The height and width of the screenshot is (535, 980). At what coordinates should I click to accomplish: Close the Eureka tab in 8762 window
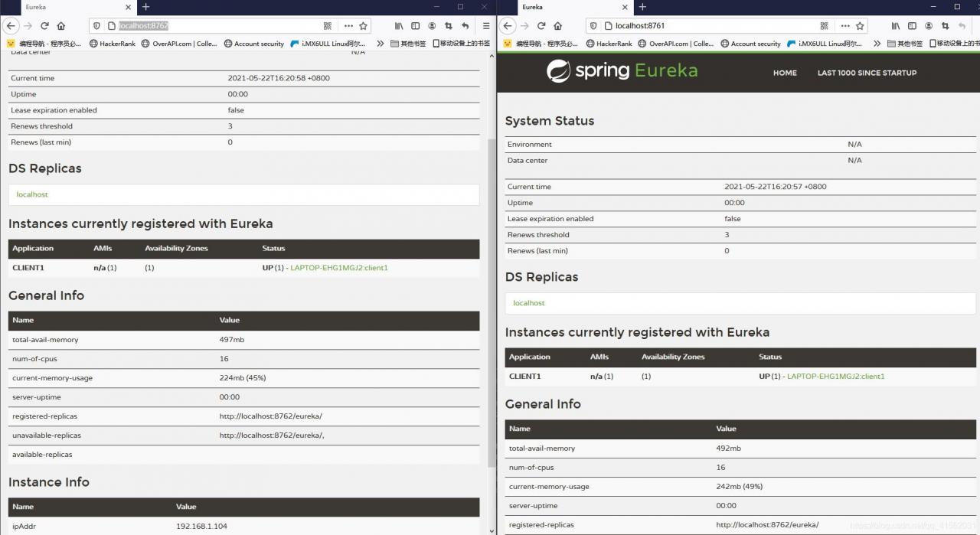point(127,7)
